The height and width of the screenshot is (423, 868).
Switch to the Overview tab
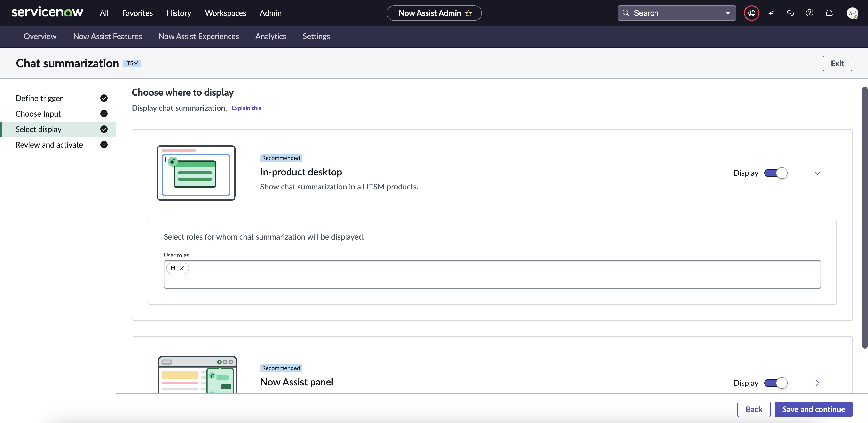click(40, 36)
